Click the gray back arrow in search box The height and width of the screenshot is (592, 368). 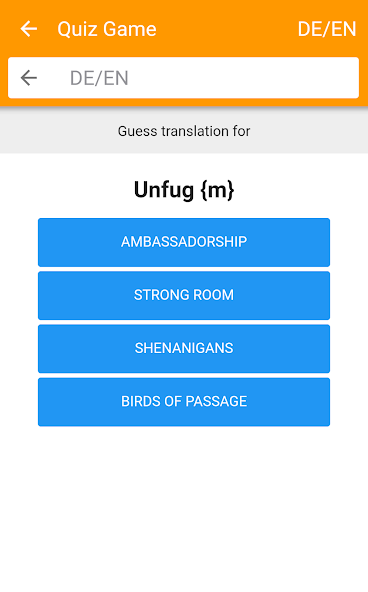[x=29, y=78]
